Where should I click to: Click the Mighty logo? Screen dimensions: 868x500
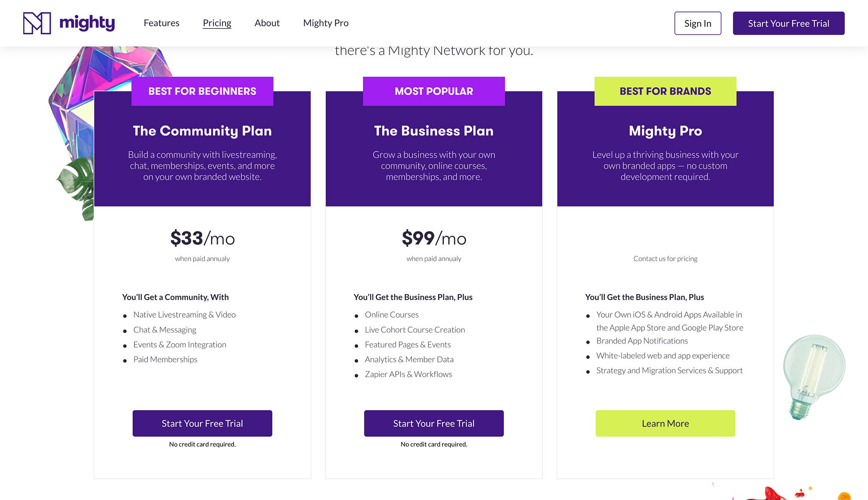[x=69, y=23]
